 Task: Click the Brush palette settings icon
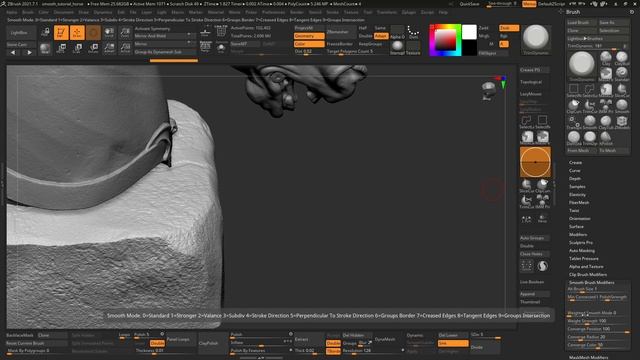click(632, 12)
